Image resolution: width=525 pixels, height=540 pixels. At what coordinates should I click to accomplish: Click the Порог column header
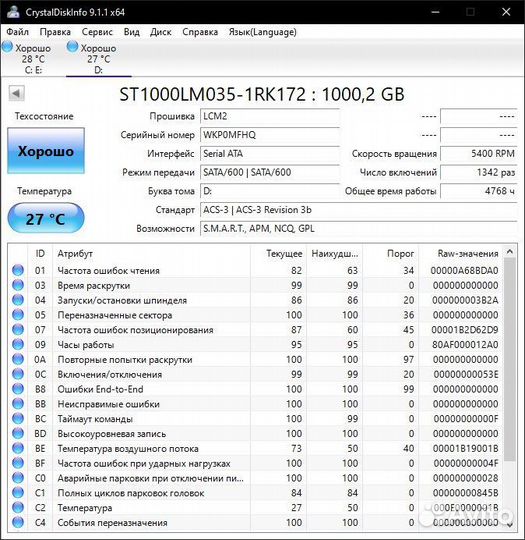click(391, 253)
